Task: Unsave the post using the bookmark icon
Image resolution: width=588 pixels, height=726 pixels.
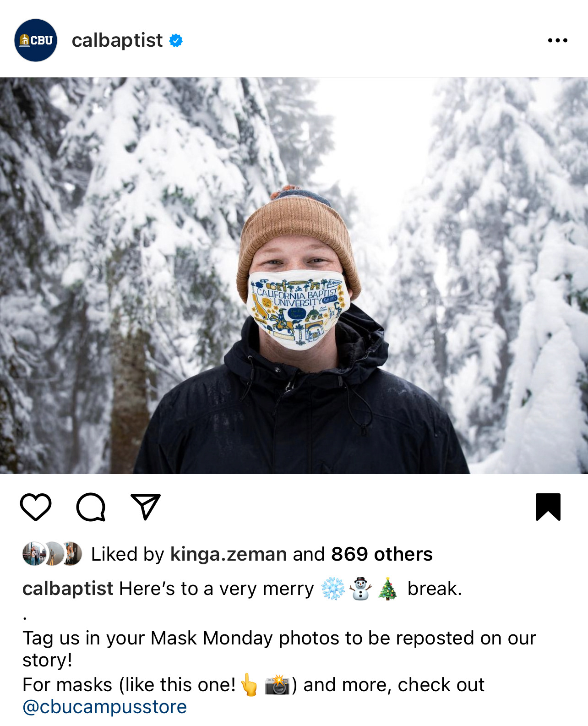Action: (x=548, y=507)
